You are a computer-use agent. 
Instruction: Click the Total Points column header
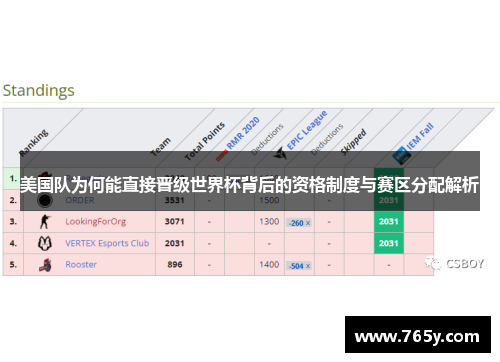tap(205, 141)
